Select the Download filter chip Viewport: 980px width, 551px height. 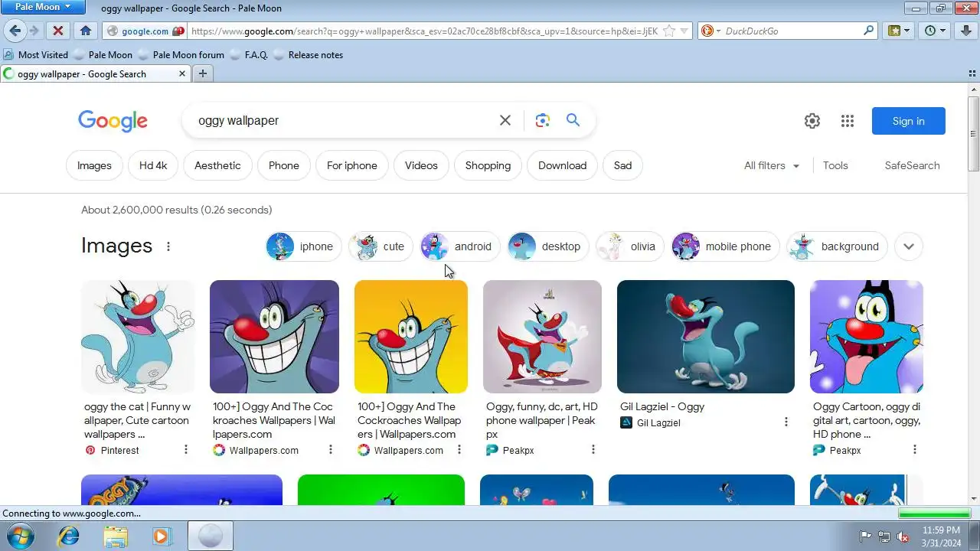(562, 165)
